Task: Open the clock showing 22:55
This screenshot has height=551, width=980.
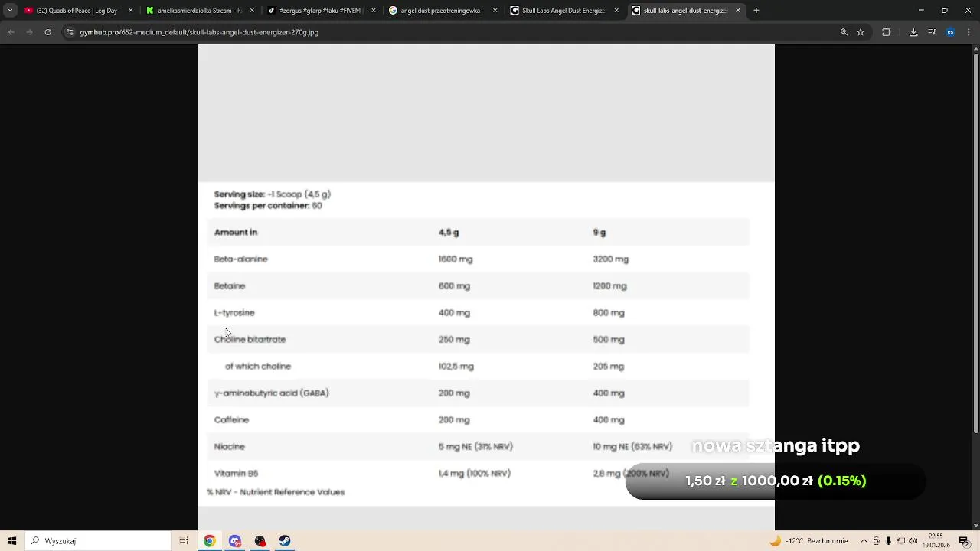Action: pyautogui.click(x=936, y=541)
